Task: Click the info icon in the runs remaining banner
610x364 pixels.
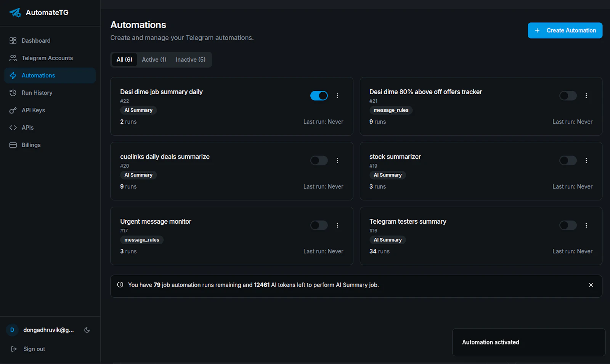Action: tap(120, 285)
